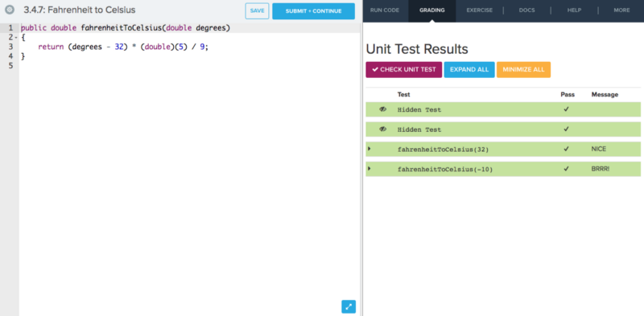The height and width of the screenshot is (316, 644).
Task: Open the Help tab
Action: click(574, 10)
